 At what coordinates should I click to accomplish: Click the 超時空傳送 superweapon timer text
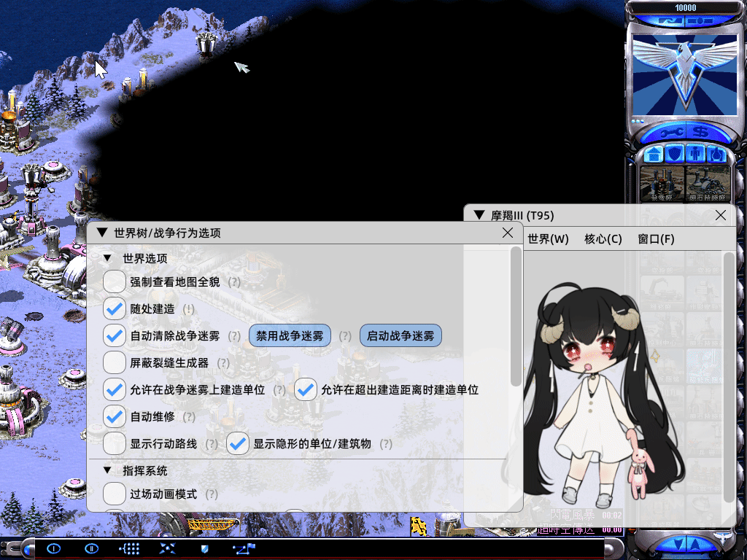click(566, 529)
